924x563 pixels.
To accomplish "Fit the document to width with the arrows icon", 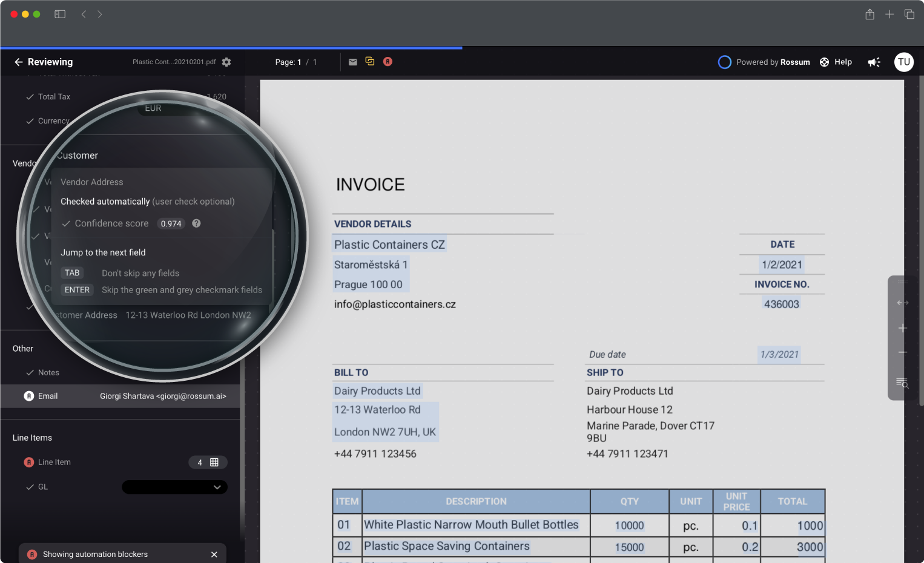I will [x=902, y=303].
